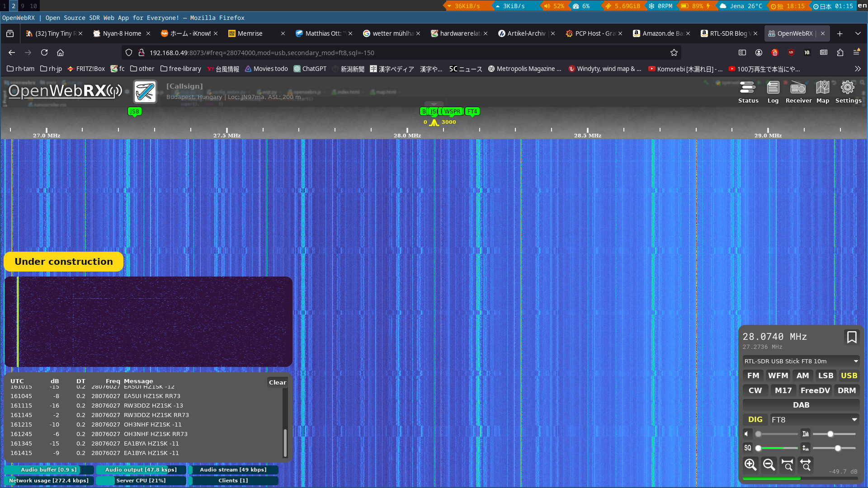Open the Log panel icon
Viewport: 868px width, 488px height.
[773, 92]
